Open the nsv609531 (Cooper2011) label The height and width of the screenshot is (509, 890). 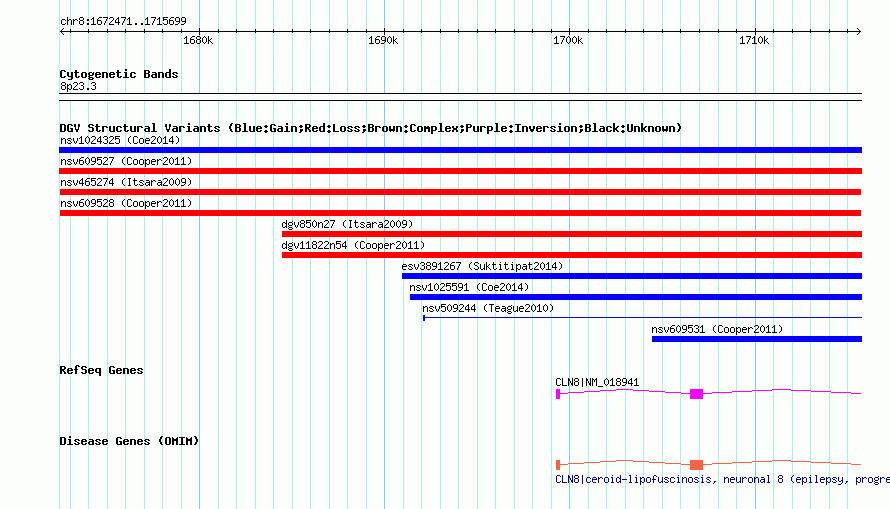[717, 329]
